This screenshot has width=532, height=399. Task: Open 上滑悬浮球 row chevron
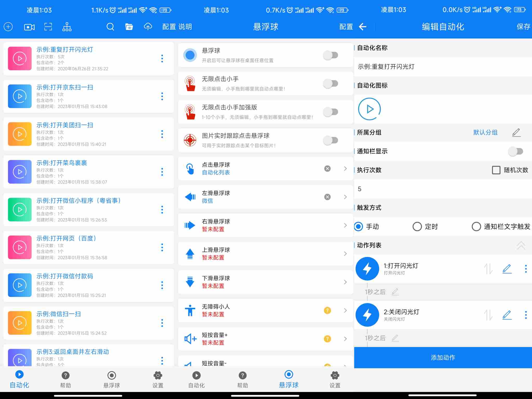(345, 254)
